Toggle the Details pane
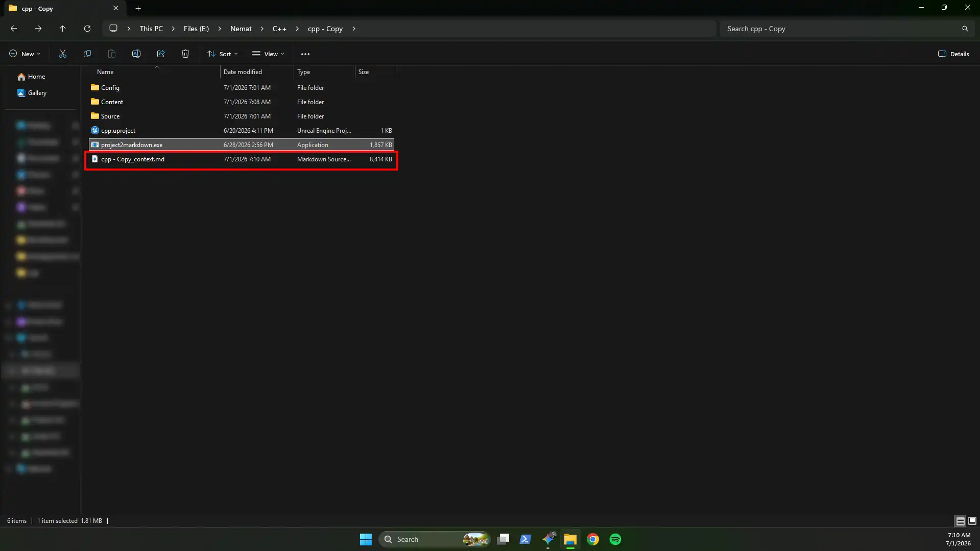Screen dimensions: 980x551 pos(953,54)
